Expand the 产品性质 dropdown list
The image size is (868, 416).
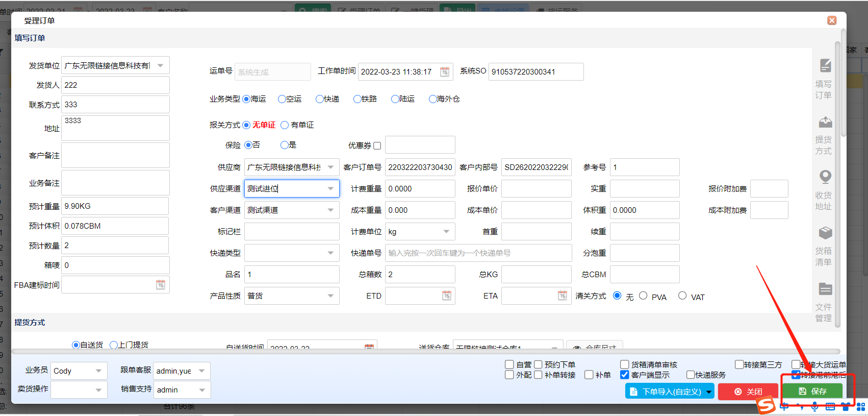pos(330,296)
